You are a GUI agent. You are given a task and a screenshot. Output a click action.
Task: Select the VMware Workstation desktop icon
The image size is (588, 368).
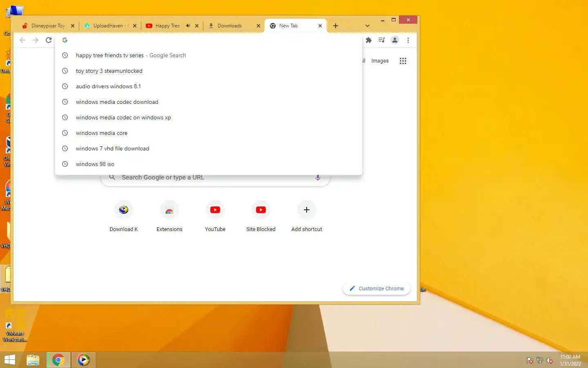(16, 326)
